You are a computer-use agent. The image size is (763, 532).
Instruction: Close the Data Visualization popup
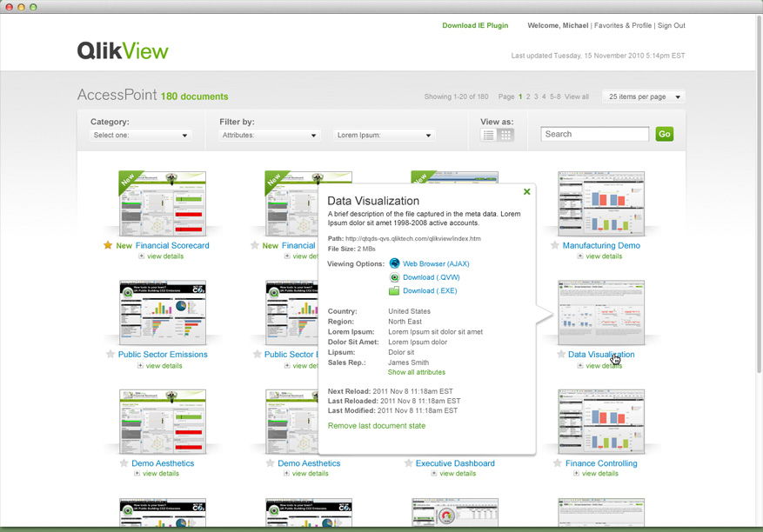click(527, 191)
